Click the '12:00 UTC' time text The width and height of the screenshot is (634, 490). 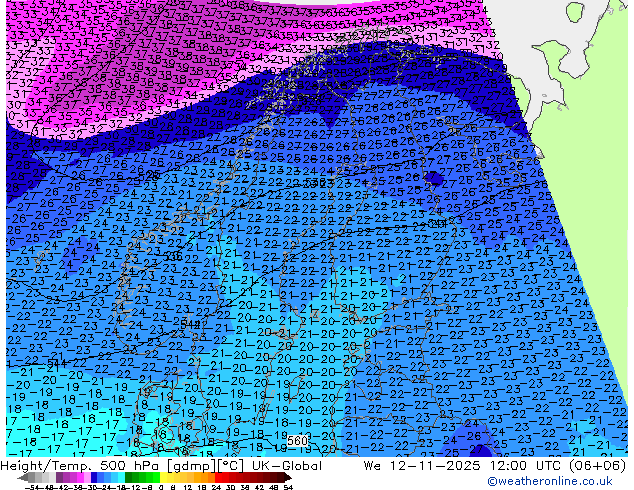pyautogui.click(x=525, y=465)
